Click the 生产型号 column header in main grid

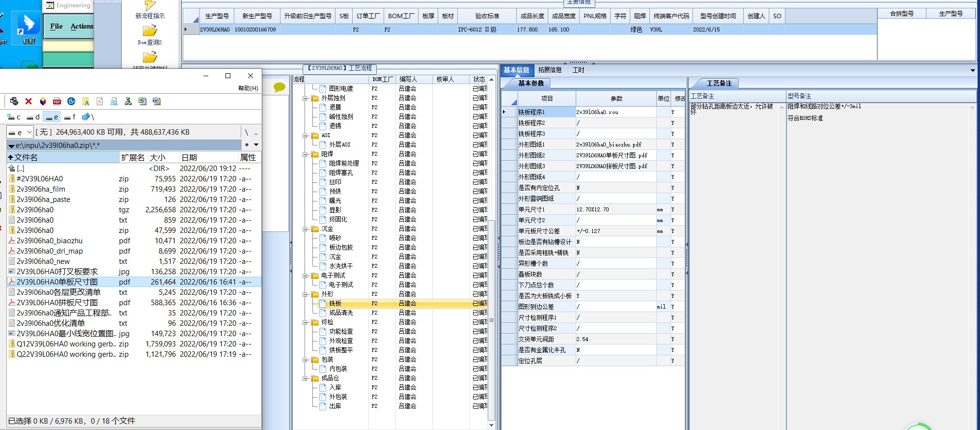tap(217, 16)
